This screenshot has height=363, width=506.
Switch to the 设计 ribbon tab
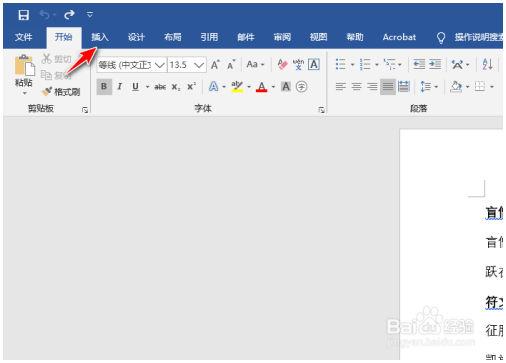(136, 37)
